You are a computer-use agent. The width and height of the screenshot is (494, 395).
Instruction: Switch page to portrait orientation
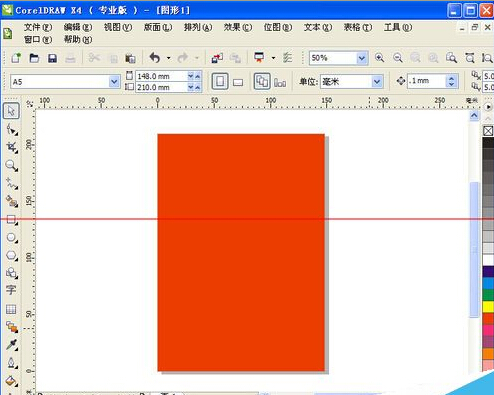tap(220, 81)
